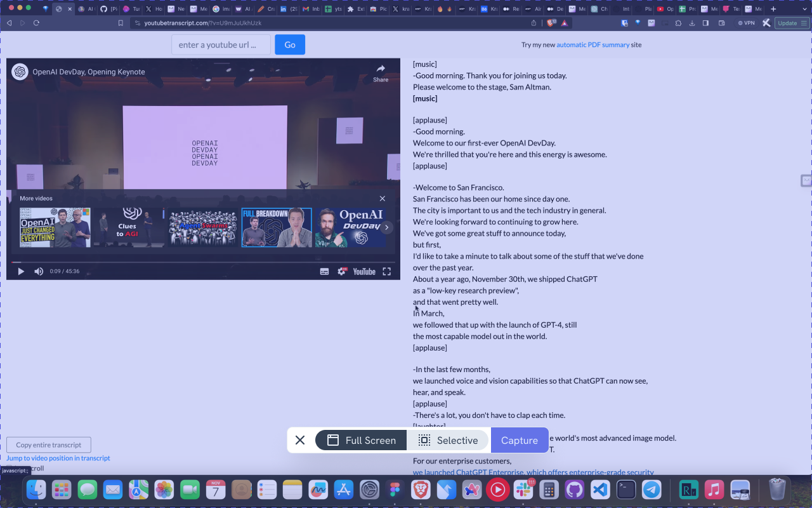
Task: Open Launchpad from the Dock
Action: 62,490
